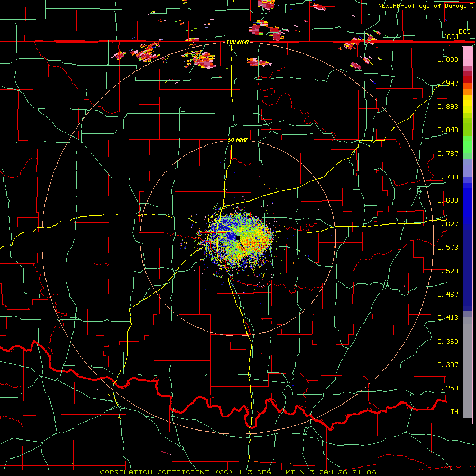The image size is (476, 476).
Task: Click the [CC] units label
Action: (451, 36)
